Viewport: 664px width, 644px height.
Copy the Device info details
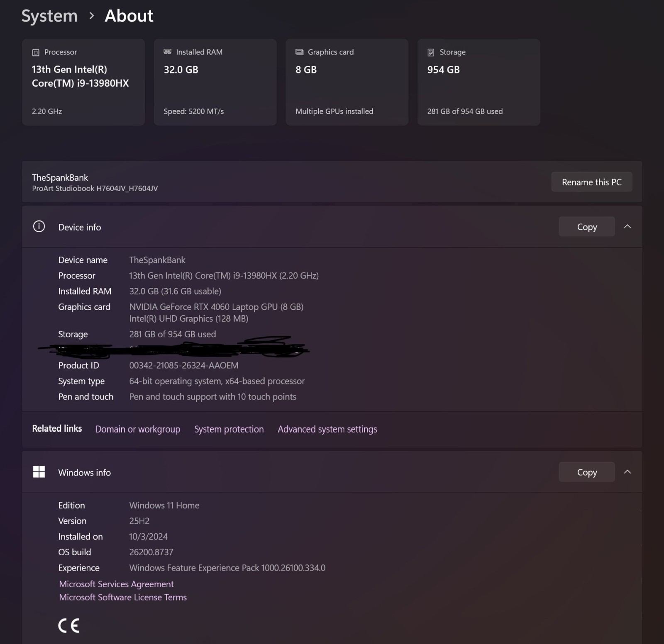pos(587,227)
